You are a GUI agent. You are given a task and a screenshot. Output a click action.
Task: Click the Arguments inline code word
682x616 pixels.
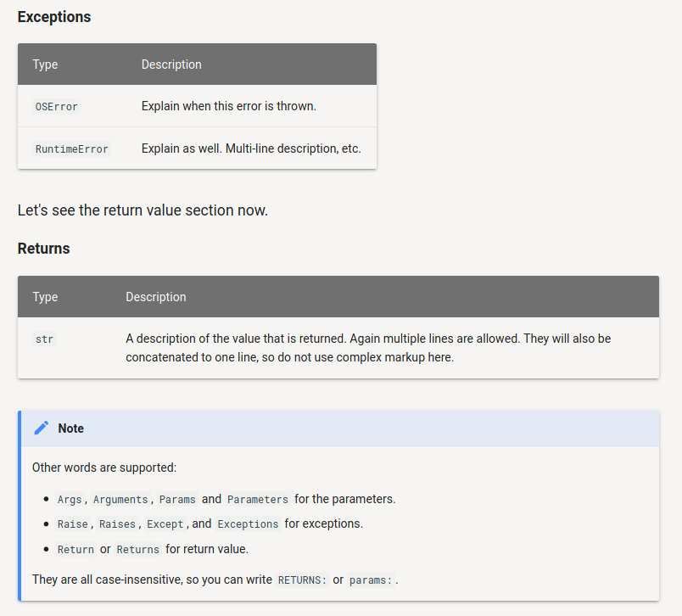pos(120,500)
